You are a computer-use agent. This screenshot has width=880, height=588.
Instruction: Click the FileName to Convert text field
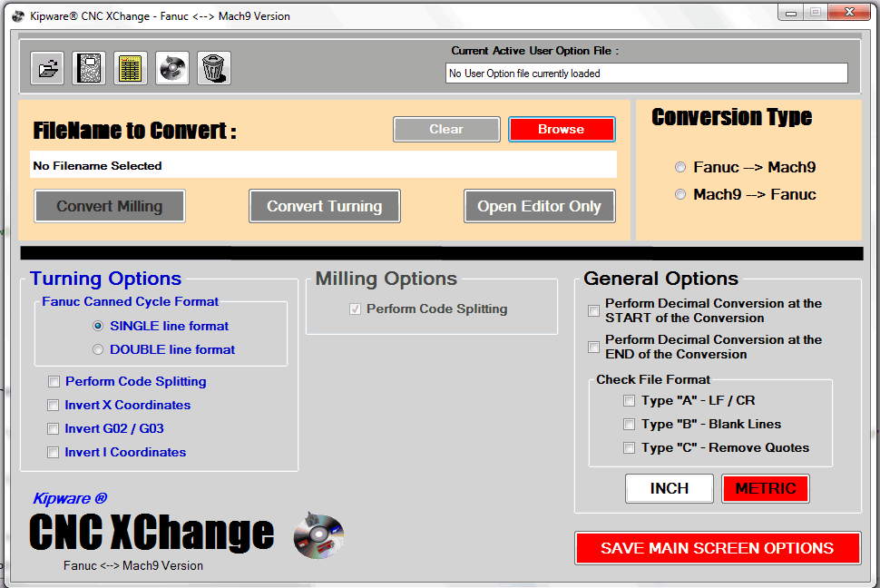point(323,165)
